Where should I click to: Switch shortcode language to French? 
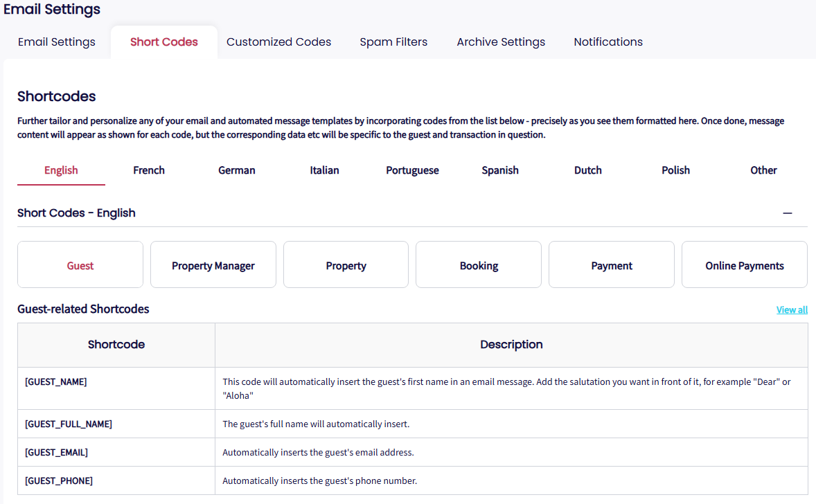[149, 170]
